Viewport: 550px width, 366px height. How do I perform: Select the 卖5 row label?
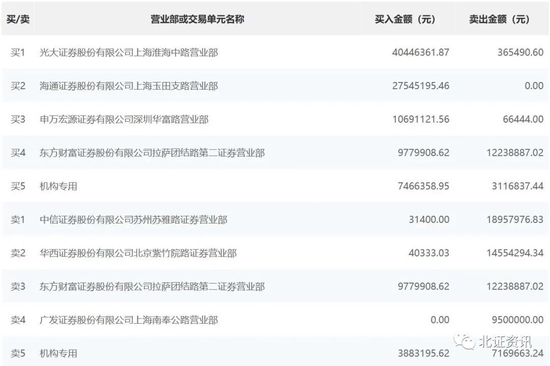coord(18,353)
